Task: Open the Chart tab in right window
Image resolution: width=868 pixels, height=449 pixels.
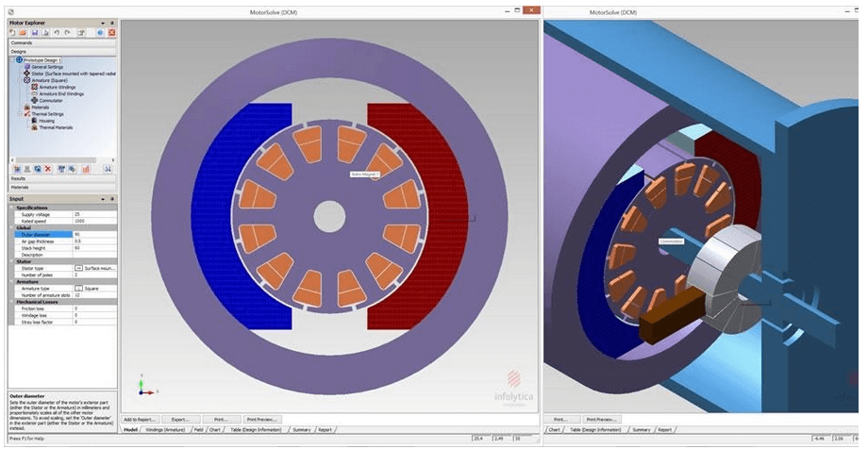Action: [554, 429]
